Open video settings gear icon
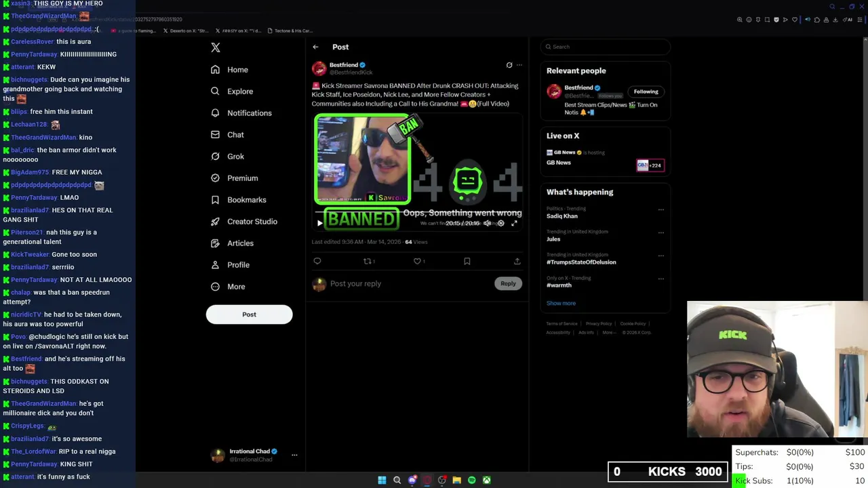Screen dimensions: 868x488 point(501,223)
